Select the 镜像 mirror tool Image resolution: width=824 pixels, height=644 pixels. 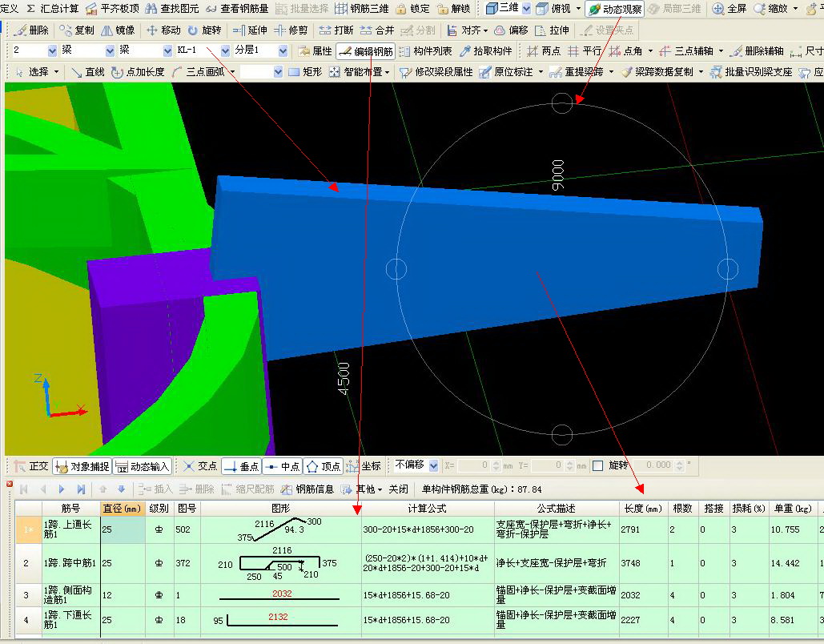(118, 30)
